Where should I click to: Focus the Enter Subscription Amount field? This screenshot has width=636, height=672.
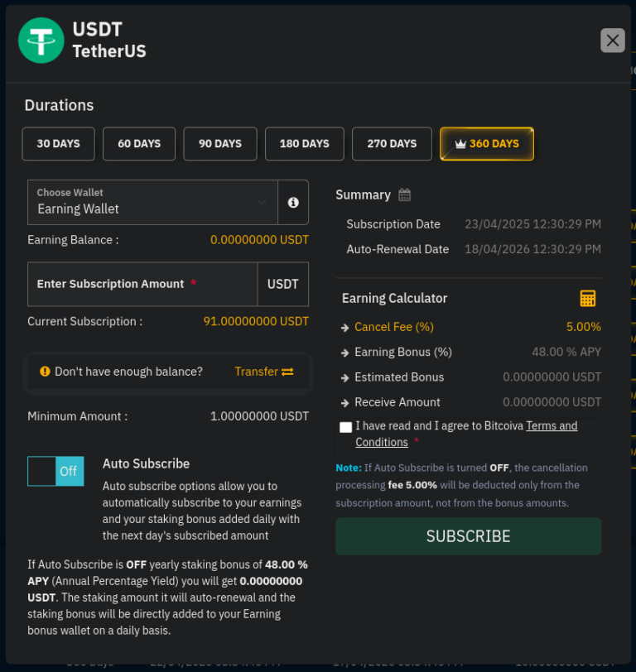(x=142, y=285)
